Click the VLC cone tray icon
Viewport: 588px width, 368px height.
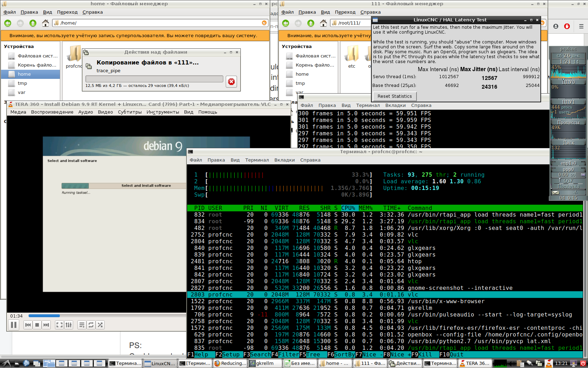point(548,363)
